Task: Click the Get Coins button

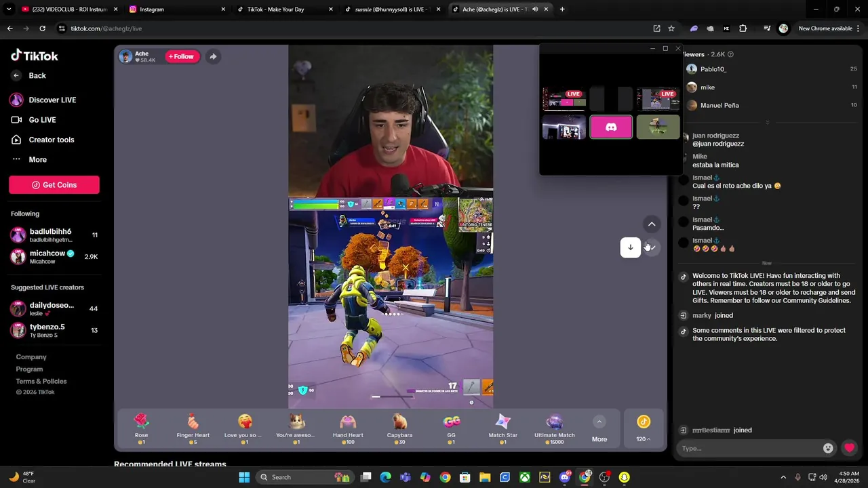Action: (54, 185)
